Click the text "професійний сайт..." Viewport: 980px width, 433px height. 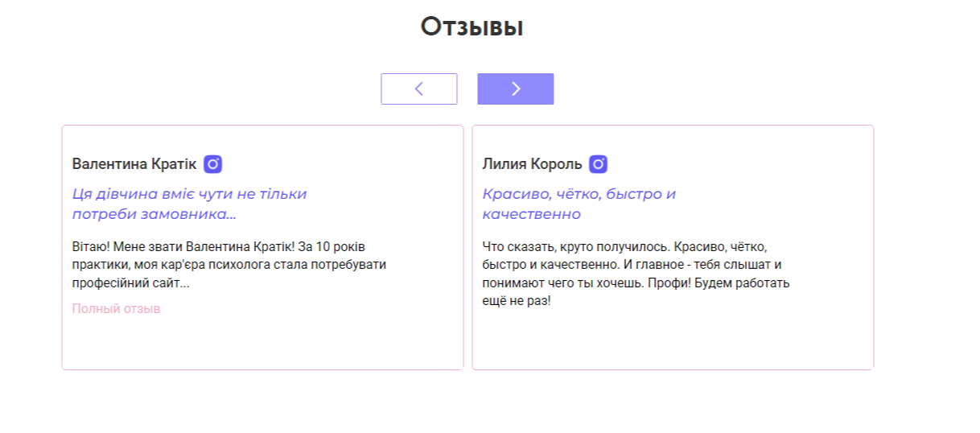[130, 282]
